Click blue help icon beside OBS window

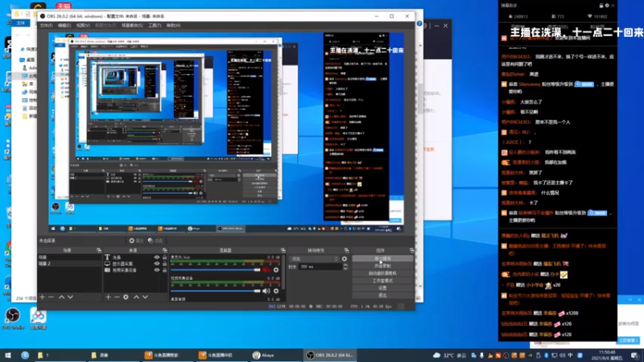click(x=419, y=24)
